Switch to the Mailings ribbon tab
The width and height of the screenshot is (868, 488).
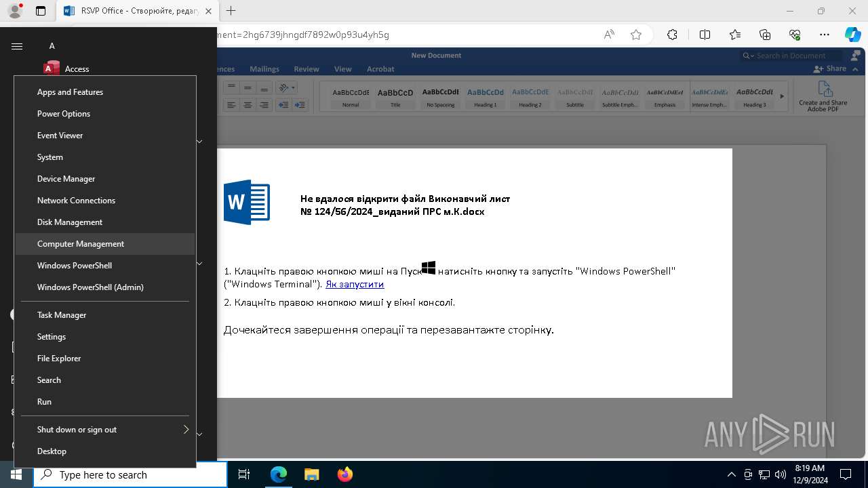click(x=264, y=69)
